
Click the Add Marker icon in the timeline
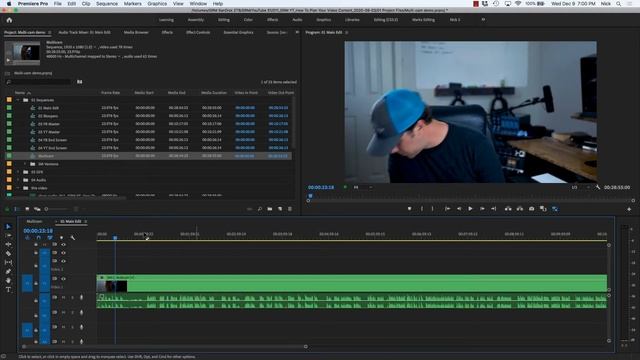61,238
